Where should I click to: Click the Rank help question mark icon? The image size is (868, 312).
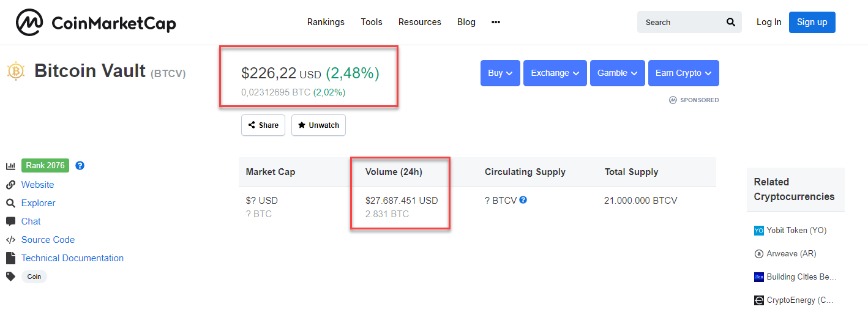(x=80, y=165)
